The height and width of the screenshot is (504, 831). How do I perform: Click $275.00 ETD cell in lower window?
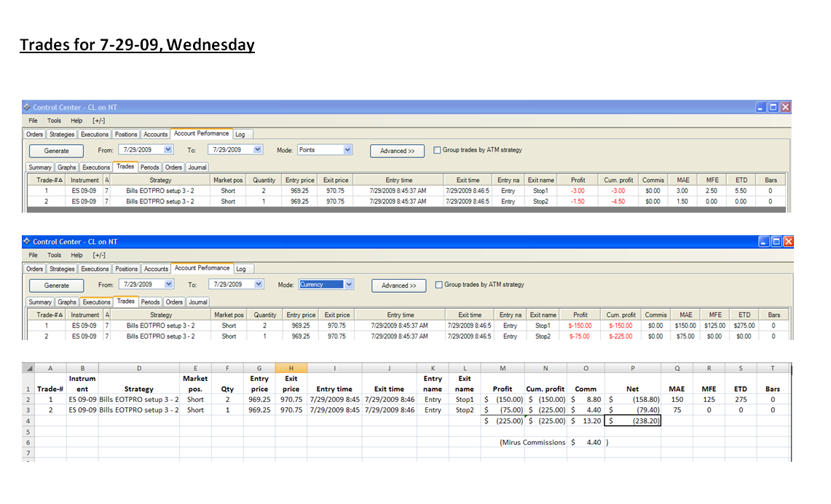pos(744,326)
